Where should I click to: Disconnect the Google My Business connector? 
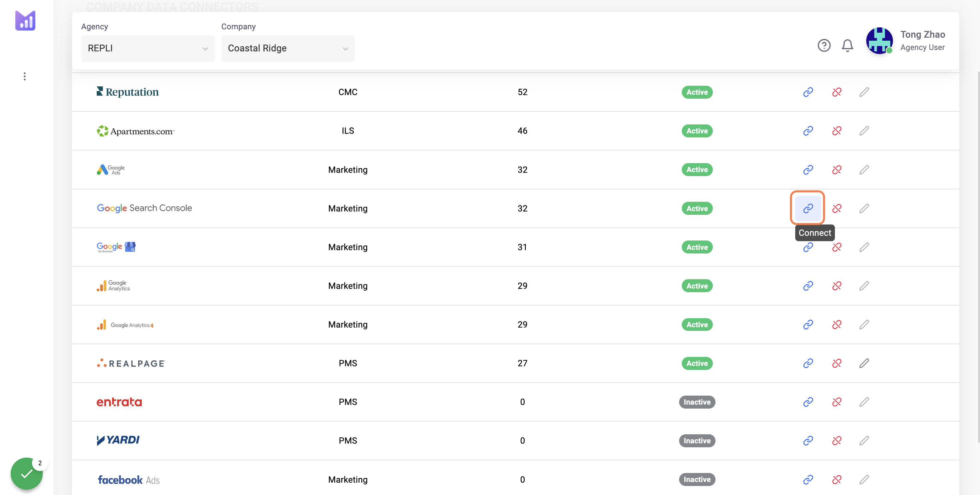pos(837,247)
